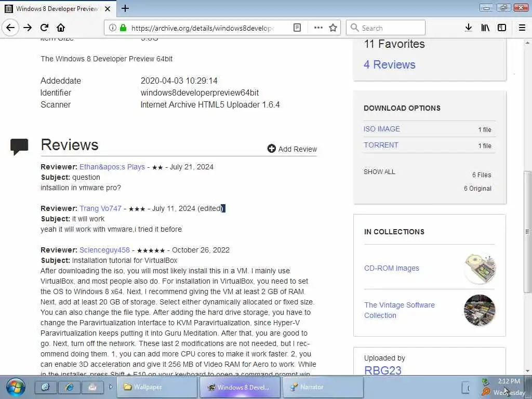Image resolution: width=532 pixels, height=399 pixels.
Task: Expand SHOW ALL download options
Action: point(379,171)
